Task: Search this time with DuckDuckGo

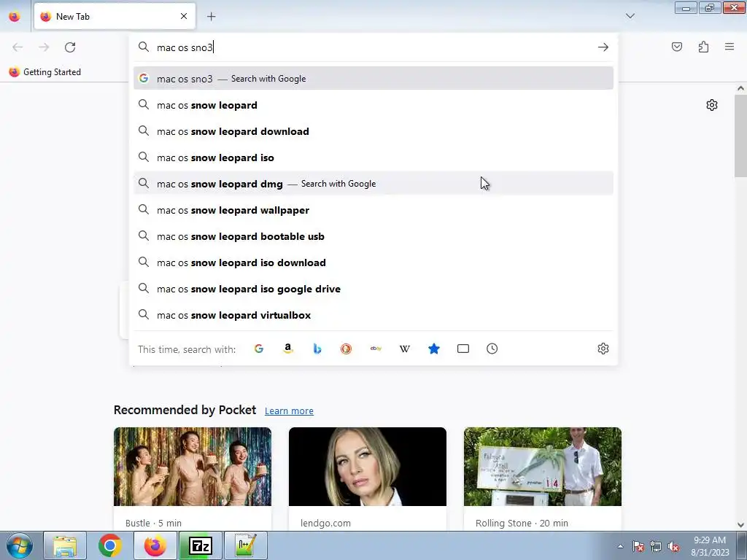Action: [x=347, y=349]
